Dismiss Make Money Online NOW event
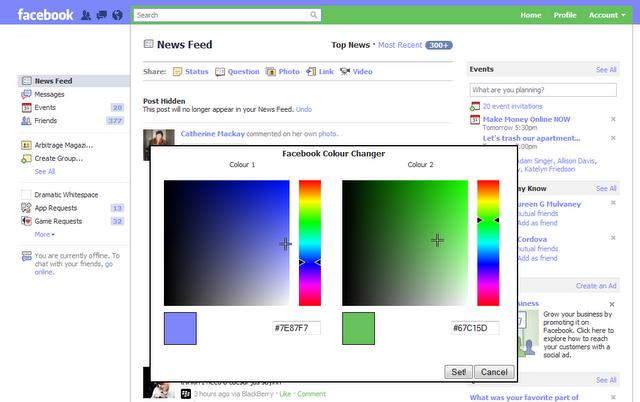This screenshot has width=640, height=402. 613,119
